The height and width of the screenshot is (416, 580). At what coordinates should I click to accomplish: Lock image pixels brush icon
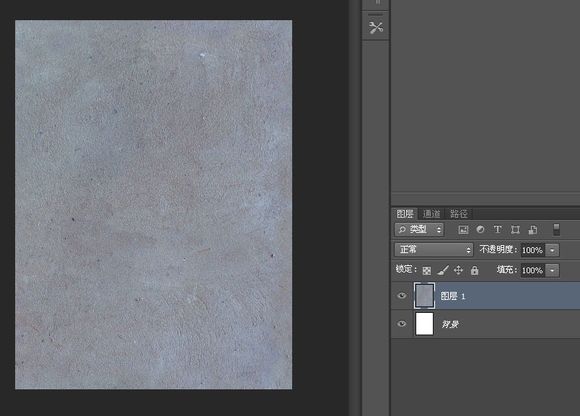[x=443, y=270]
